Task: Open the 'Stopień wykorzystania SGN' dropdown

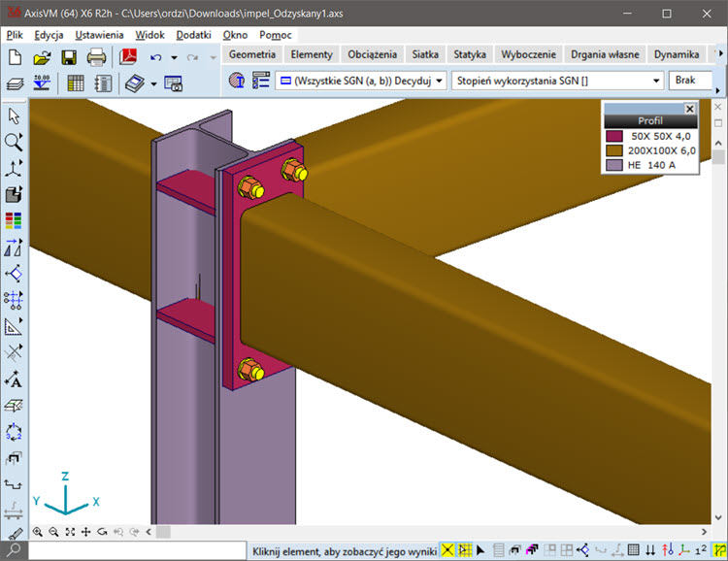Action: tap(657, 81)
